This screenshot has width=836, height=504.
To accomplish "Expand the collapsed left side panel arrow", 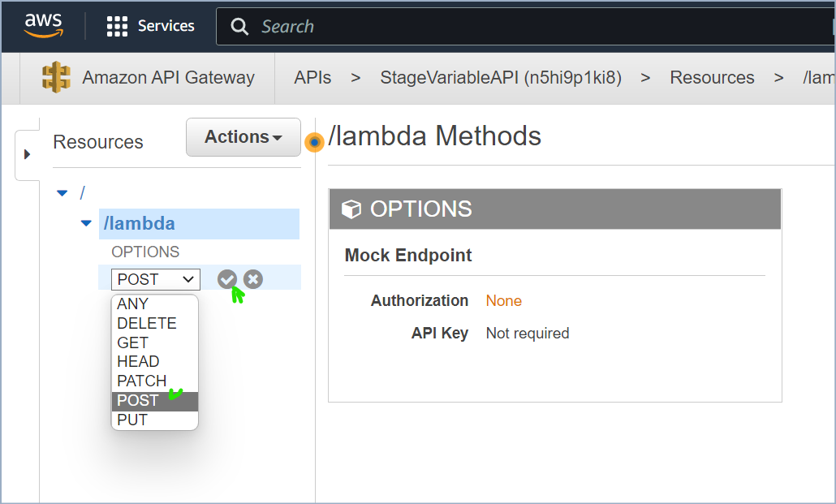I will pos(27,154).
